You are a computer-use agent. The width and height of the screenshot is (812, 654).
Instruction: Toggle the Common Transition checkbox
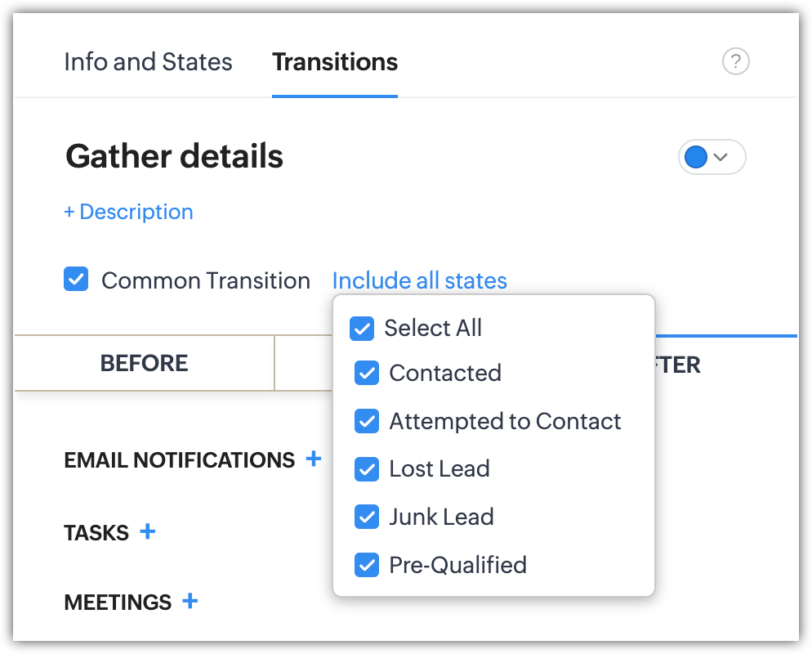coord(76,280)
